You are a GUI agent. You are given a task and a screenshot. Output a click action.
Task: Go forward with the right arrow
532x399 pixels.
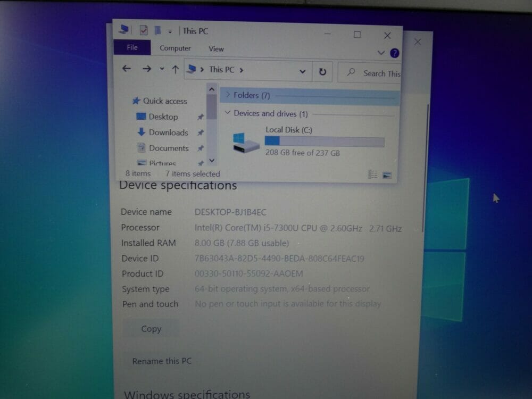[x=147, y=69]
